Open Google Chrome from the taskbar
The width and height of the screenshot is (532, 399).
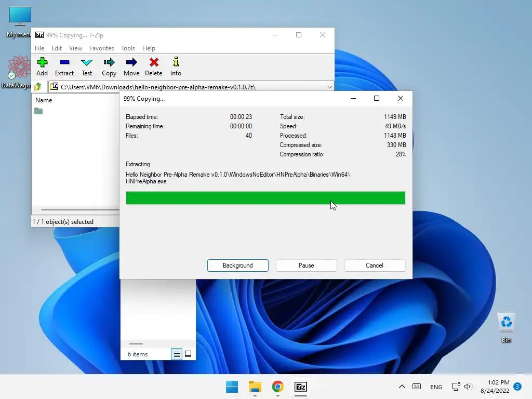[277, 387]
